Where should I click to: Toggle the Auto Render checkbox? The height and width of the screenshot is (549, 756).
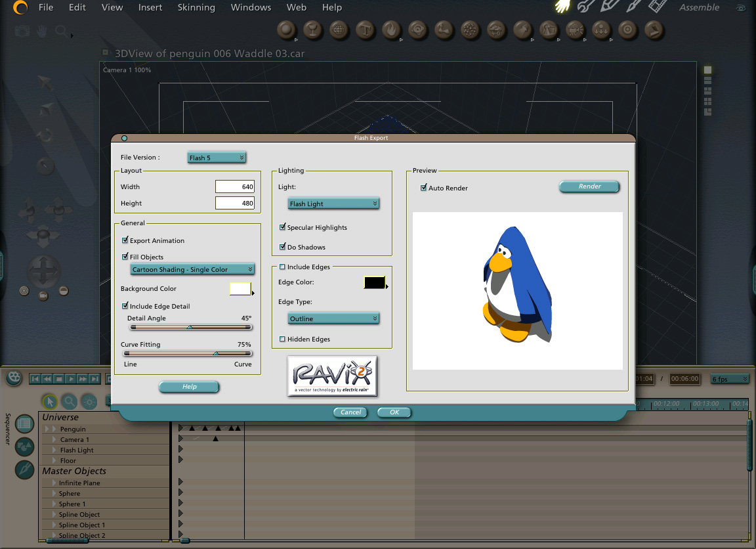click(x=424, y=188)
